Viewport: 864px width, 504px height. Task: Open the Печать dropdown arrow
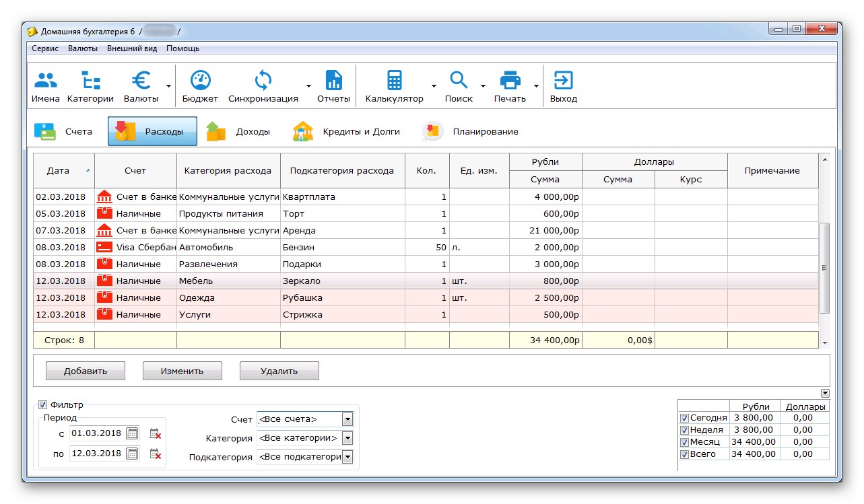536,87
